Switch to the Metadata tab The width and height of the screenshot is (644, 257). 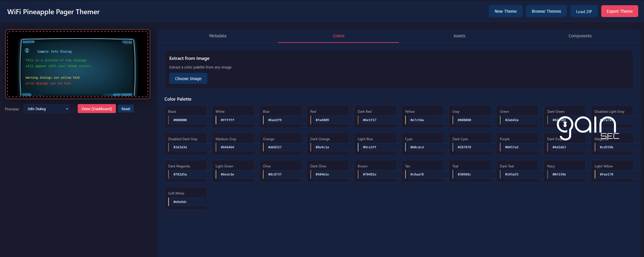(x=218, y=36)
